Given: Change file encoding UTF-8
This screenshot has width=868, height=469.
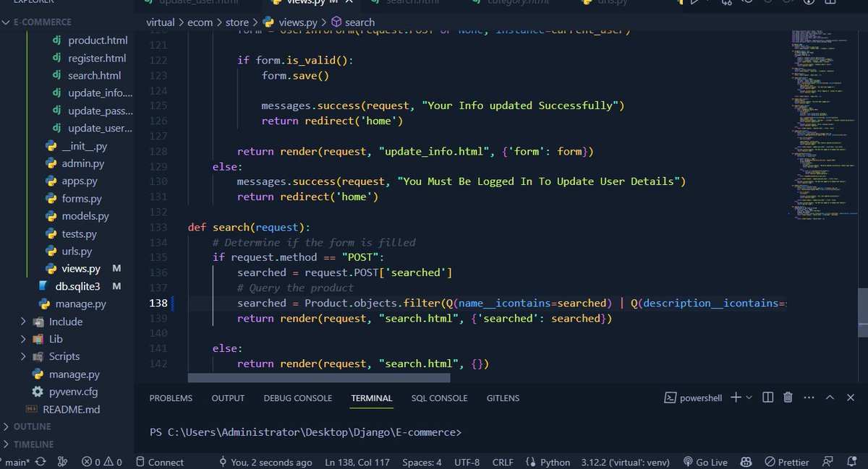Looking at the screenshot, I should pos(467,462).
